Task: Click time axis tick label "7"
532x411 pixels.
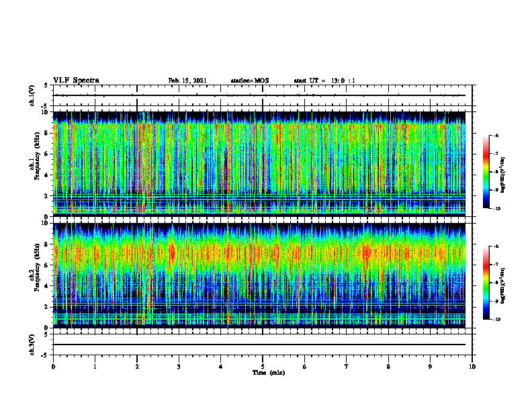Action: (347, 367)
